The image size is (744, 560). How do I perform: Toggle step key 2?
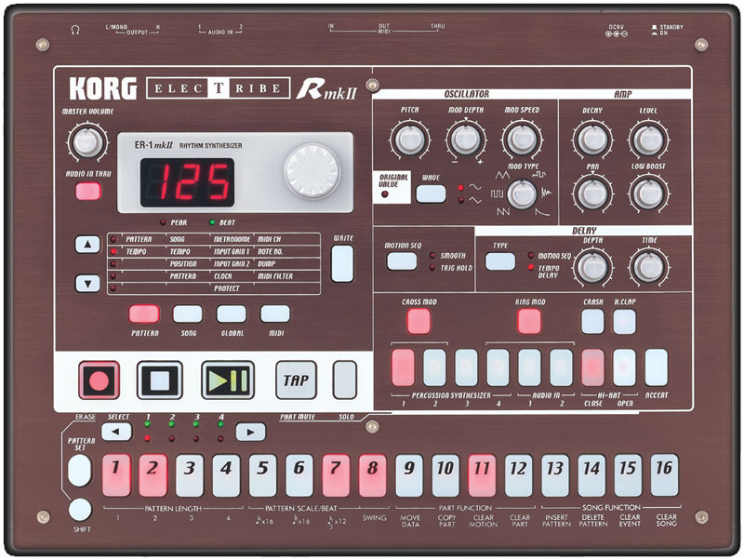pyautogui.click(x=153, y=475)
